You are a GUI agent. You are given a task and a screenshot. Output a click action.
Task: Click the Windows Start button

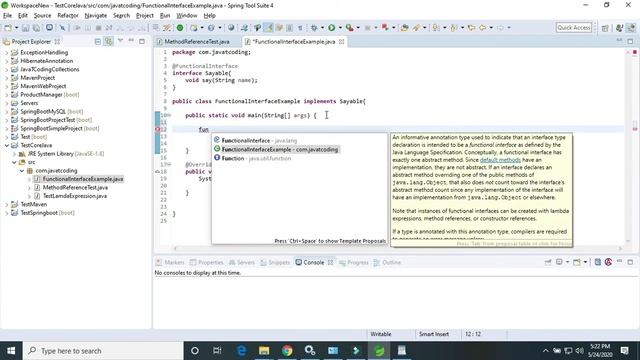point(11,351)
